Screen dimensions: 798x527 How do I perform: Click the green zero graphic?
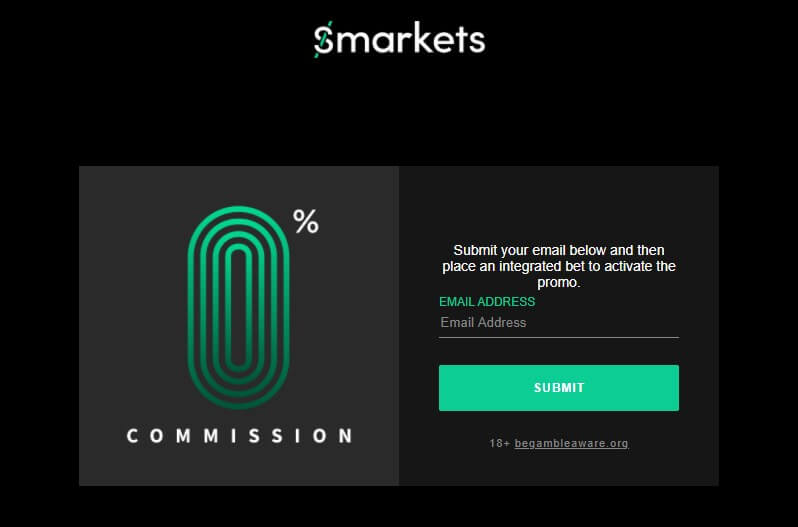(238, 307)
